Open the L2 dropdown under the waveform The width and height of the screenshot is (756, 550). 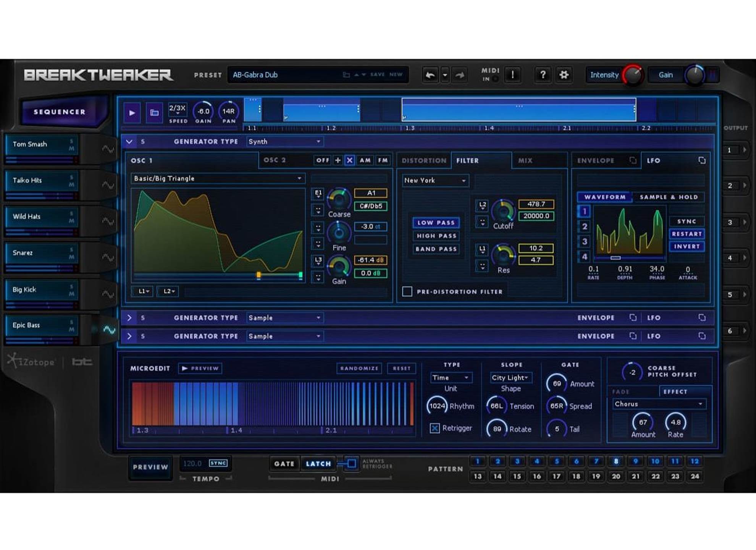[168, 291]
